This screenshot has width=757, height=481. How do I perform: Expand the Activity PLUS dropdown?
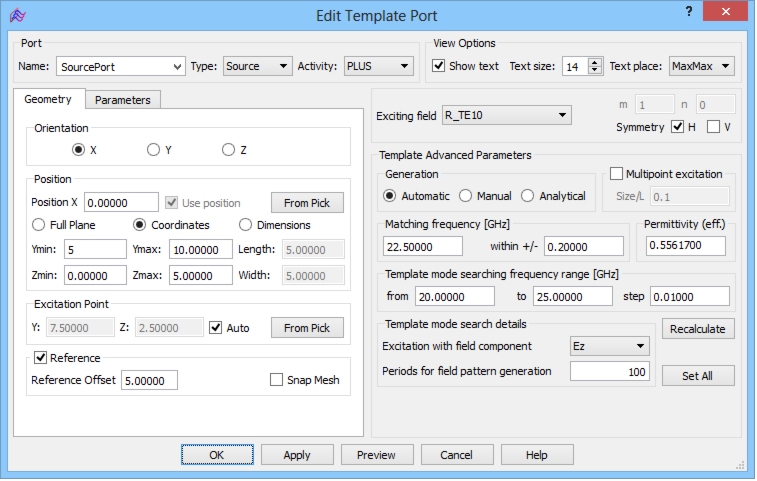378,66
